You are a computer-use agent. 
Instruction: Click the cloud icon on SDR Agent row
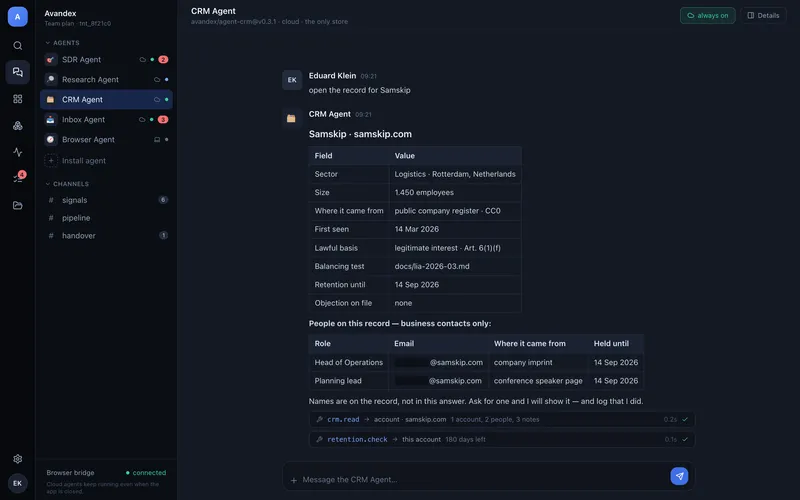142,60
